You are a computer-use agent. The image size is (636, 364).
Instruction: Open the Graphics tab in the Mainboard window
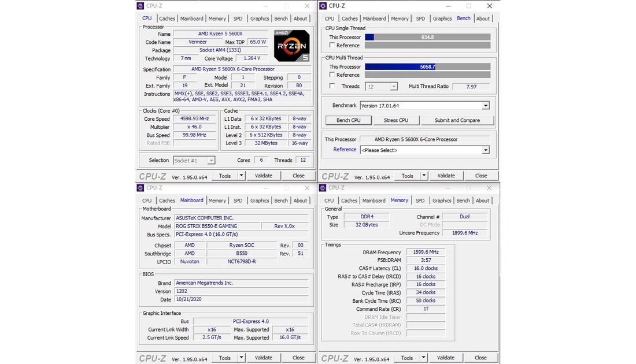[x=260, y=200]
